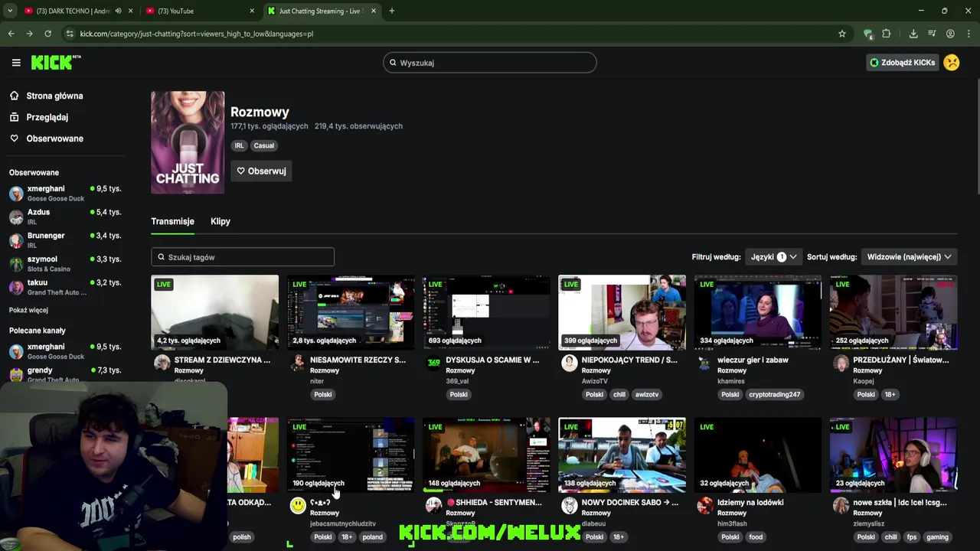Open PRZEDŁUŻANY Światow stream thumbnail

pos(893,312)
